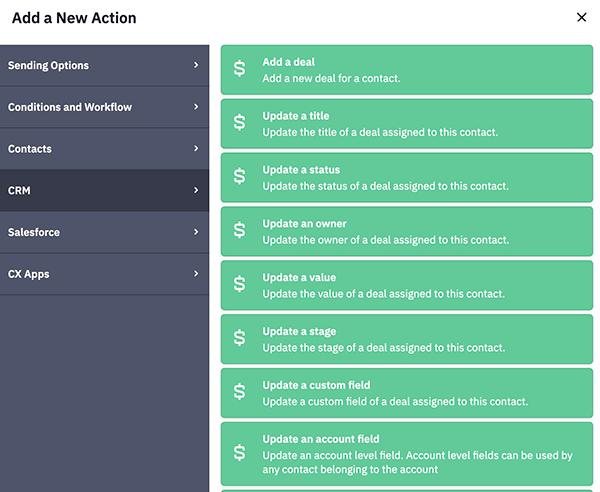Click 'Update the title of a deal assigned' description
The height and width of the screenshot is (492, 600).
[x=380, y=132]
